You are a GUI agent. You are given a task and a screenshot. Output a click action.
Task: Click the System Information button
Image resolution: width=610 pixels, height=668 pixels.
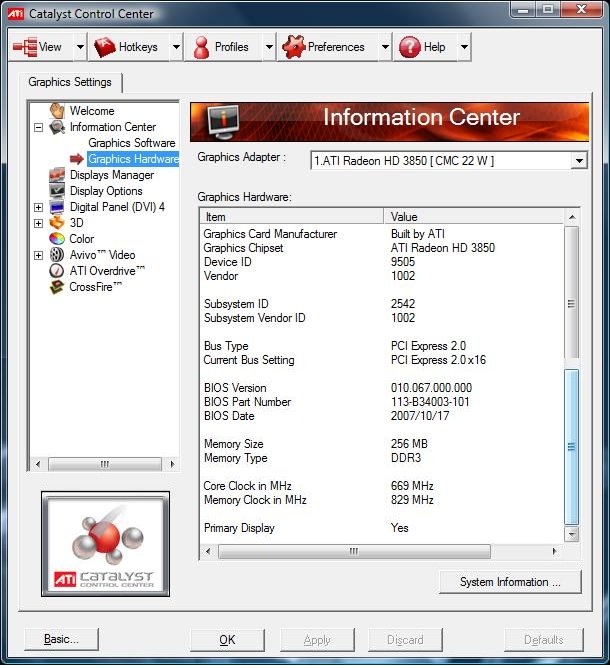point(510,582)
